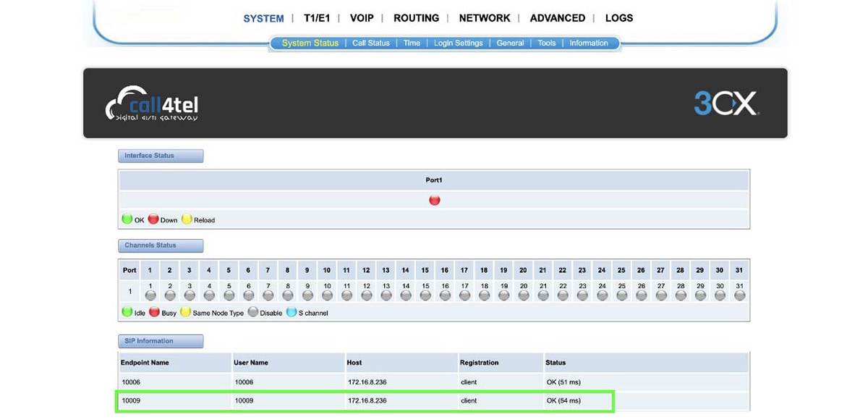This screenshot has width=868, height=420.
Task: Select the System Status sub-tab
Action: pos(310,43)
